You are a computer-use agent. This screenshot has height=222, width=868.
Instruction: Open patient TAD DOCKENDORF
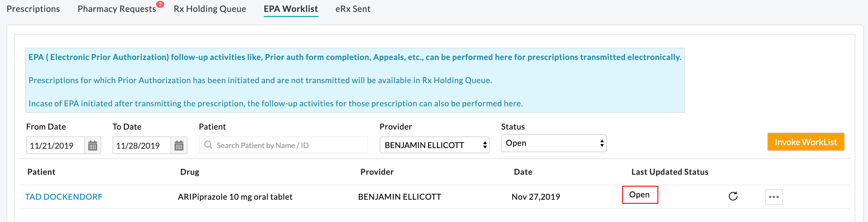pos(64,197)
